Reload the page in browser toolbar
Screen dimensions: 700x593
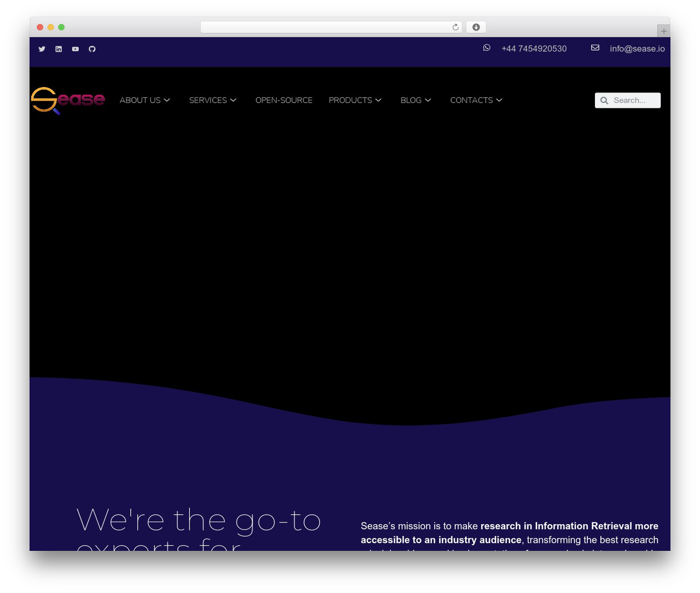tap(456, 27)
